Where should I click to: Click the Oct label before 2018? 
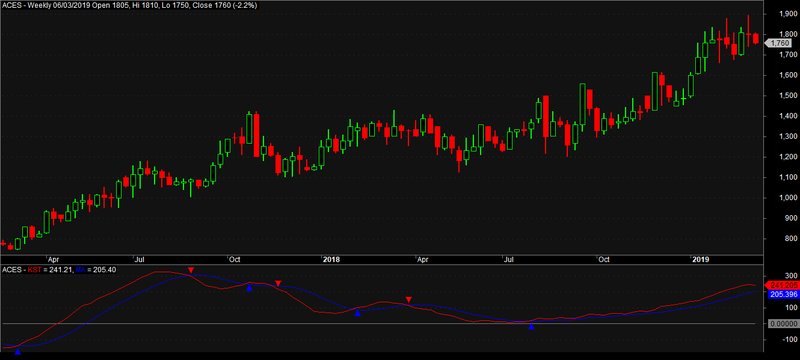[x=235, y=260]
